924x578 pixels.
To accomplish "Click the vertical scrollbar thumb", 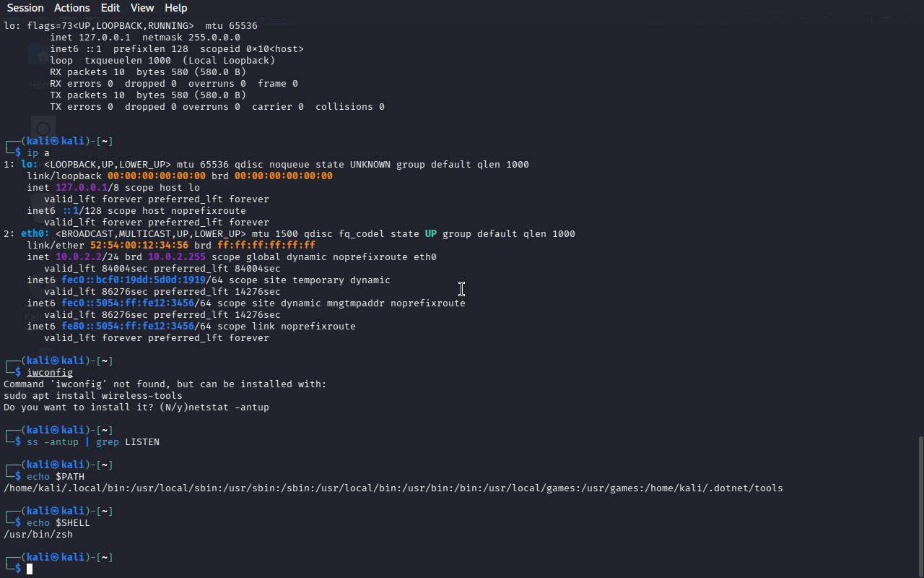I will (x=920, y=506).
